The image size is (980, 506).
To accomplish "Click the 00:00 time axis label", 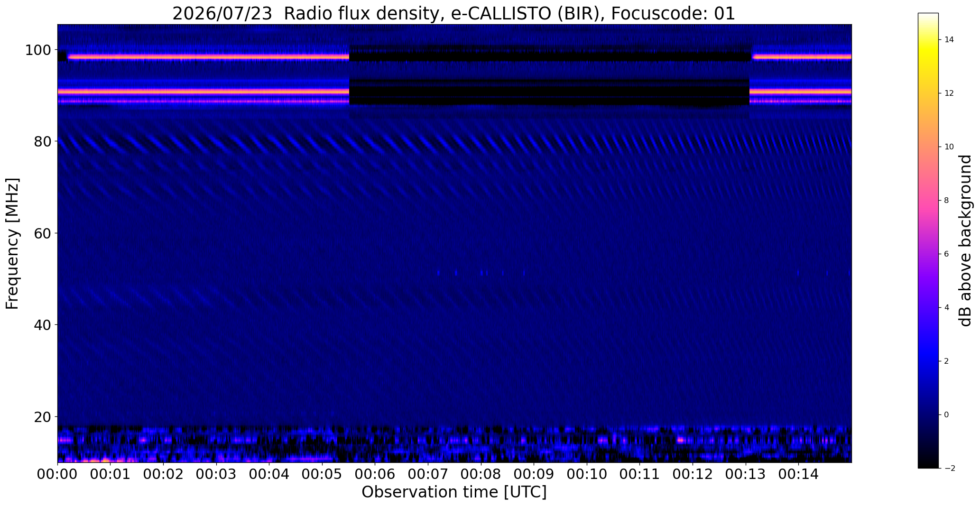I will [x=57, y=475].
